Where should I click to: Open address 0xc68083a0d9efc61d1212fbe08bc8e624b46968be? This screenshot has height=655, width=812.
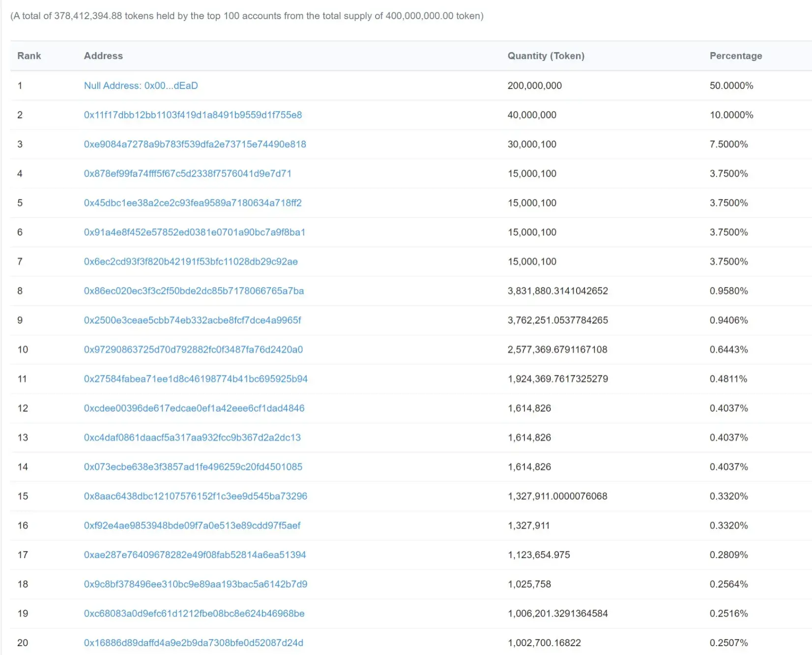[x=194, y=613]
